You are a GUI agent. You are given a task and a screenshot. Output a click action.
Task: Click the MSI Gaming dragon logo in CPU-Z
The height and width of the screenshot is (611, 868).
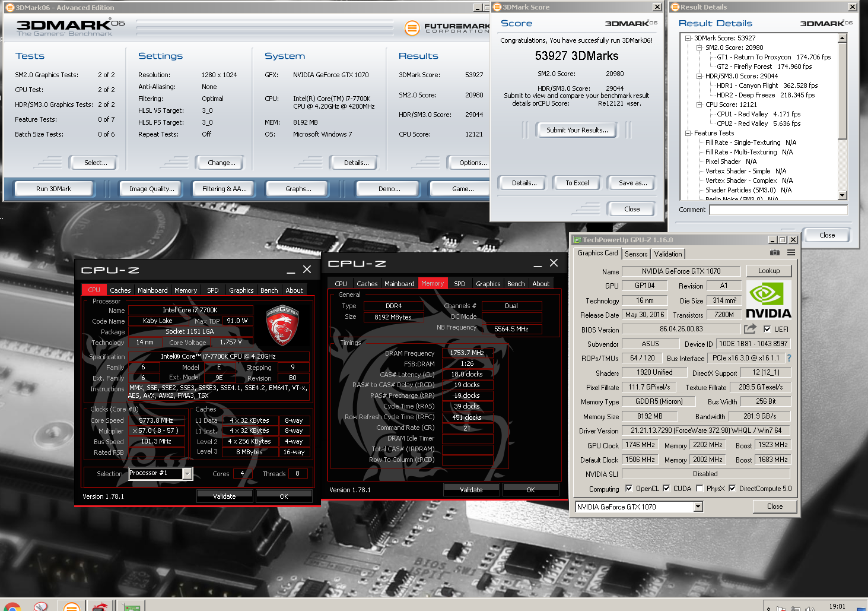click(x=282, y=324)
